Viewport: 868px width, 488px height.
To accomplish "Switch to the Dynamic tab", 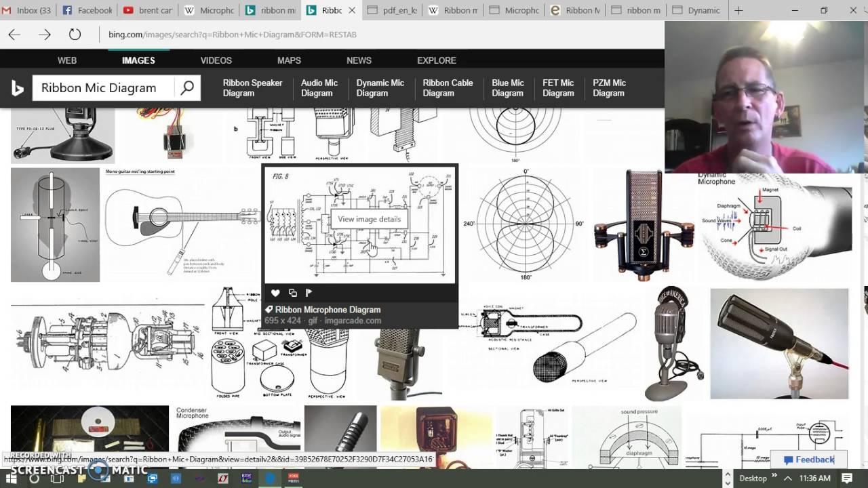I will click(x=697, y=10).
